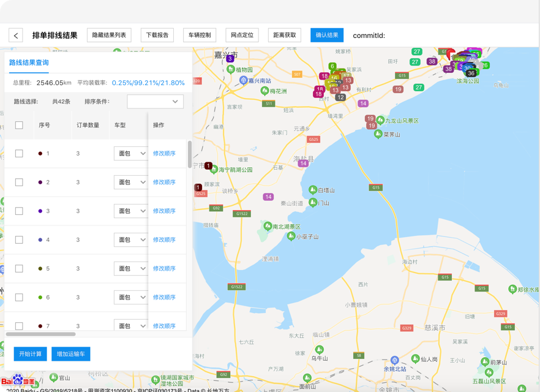Check the checkbox for route row 4

point(19,240)
